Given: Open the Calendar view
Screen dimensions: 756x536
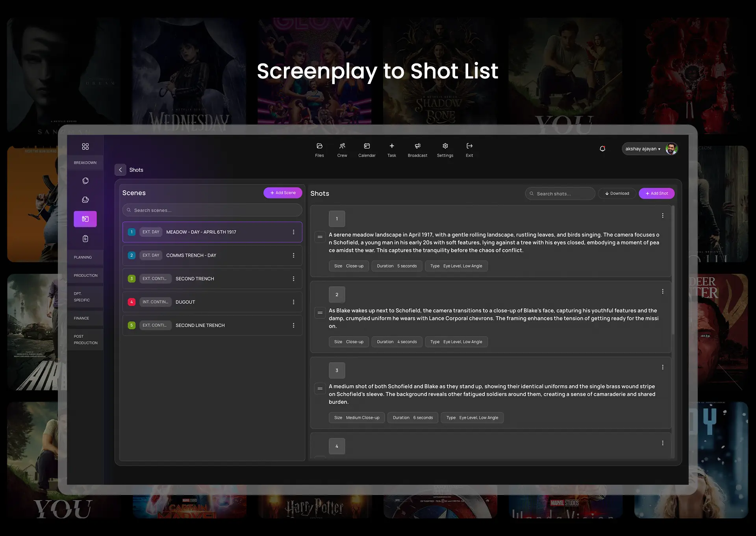Looking at the screenshot, I should 367,149.
